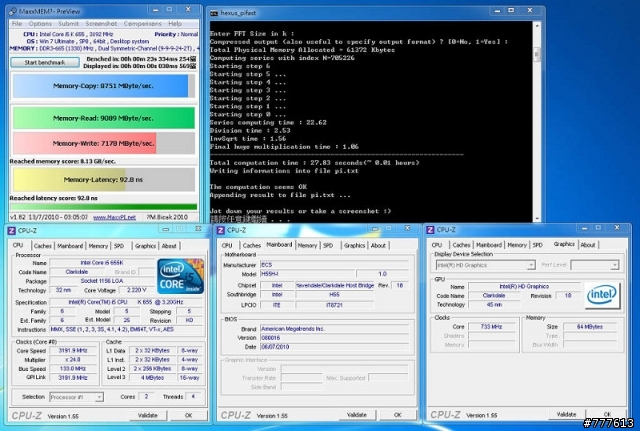Switch to Memory tab in left CPU-Z window
This screenshot has width=640, height=431.
[x=98, y=246]
